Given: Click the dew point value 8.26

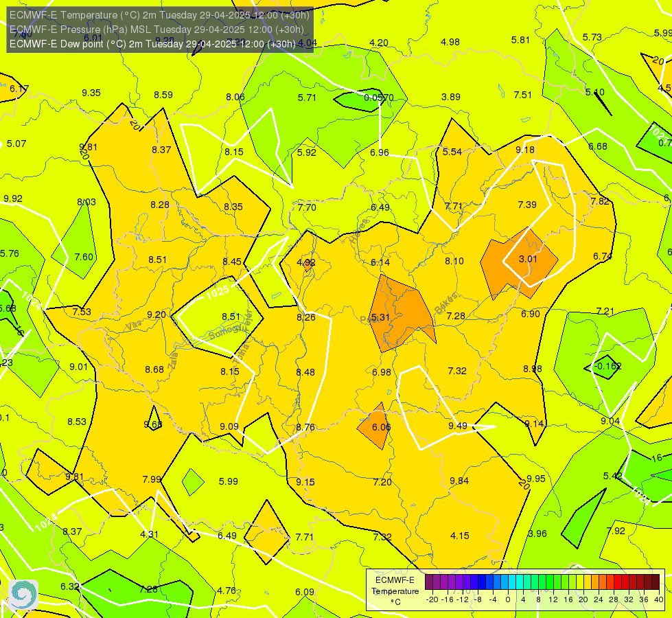Looking at the screenshot, I should tap(306, 317).
